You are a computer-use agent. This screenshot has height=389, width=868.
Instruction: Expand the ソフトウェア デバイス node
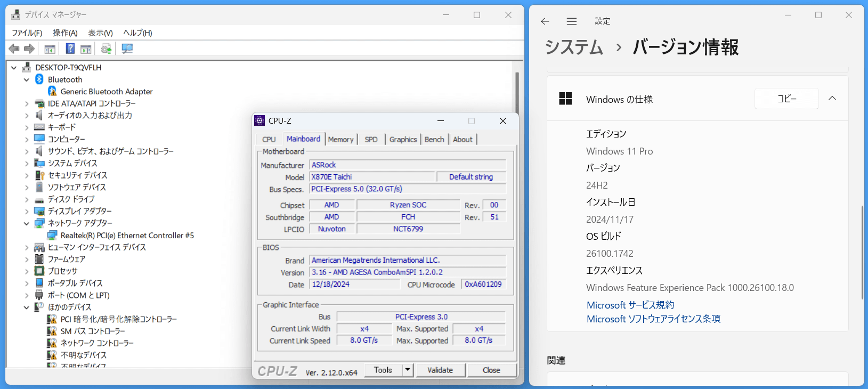coord(27,188)
